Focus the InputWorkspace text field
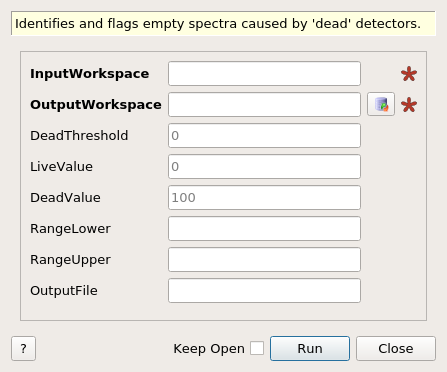The width and height of the screenshot is (447, 372). coord(264,73)
